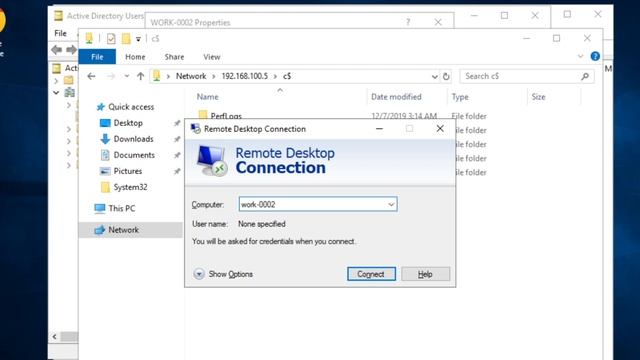Sort by Type column header
640x360 pixels.
[460, 97]
